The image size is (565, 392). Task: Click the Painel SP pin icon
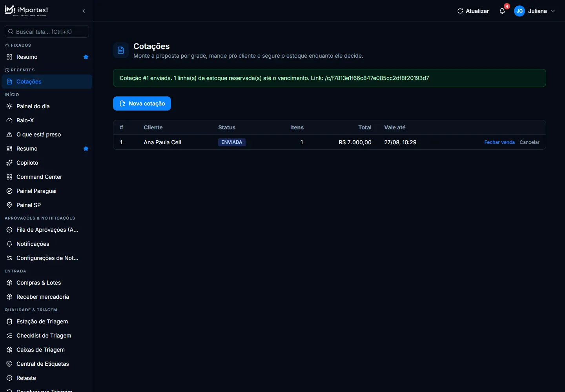click(x=9, y=205)
